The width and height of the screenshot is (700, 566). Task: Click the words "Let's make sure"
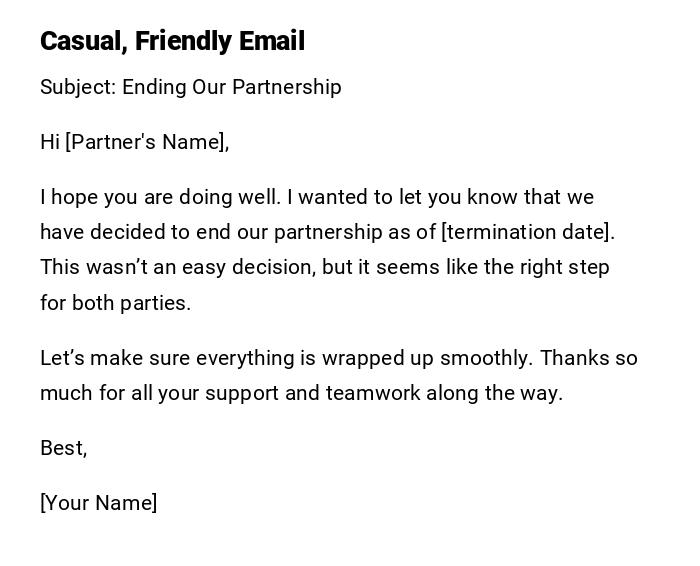(x=115, y=358)
